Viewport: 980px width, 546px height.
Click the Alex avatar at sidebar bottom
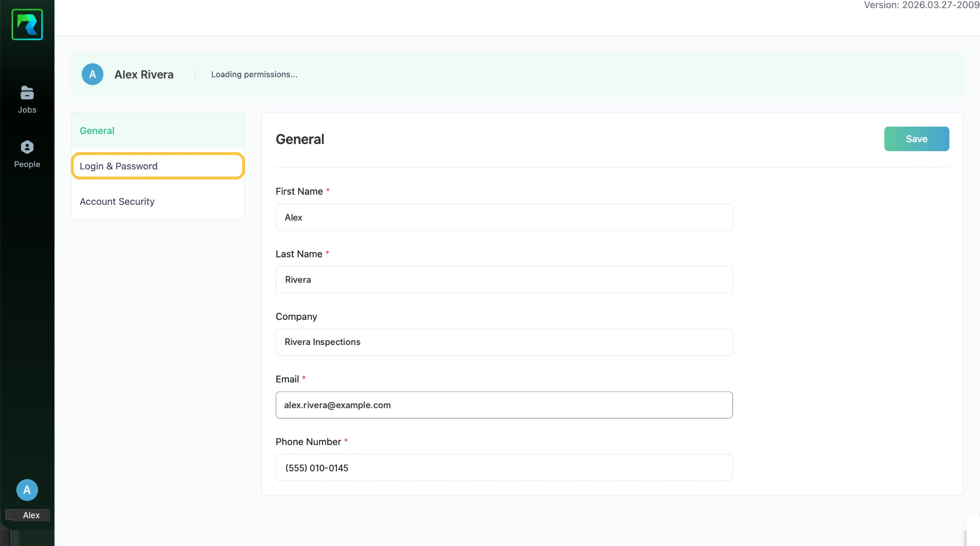click(x=27, y=490)
